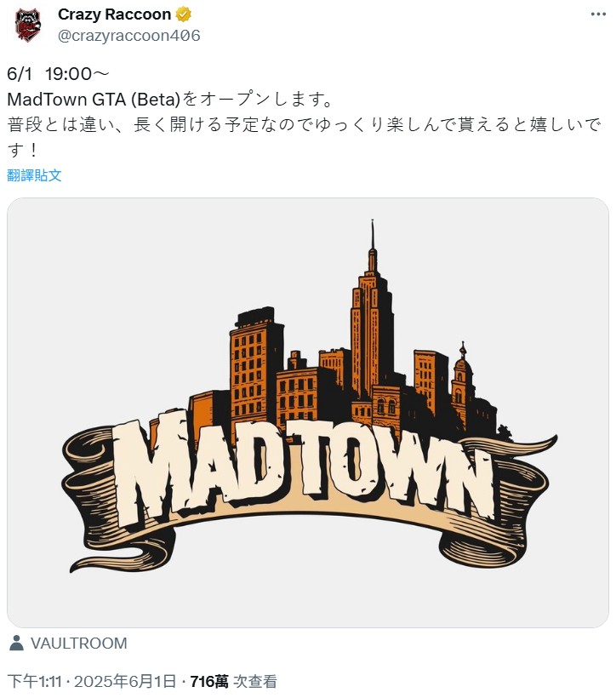This screenshot has height=698, width=616.
Task: Click the 6/1 19:00 line of the post
Action: (58, 74)
